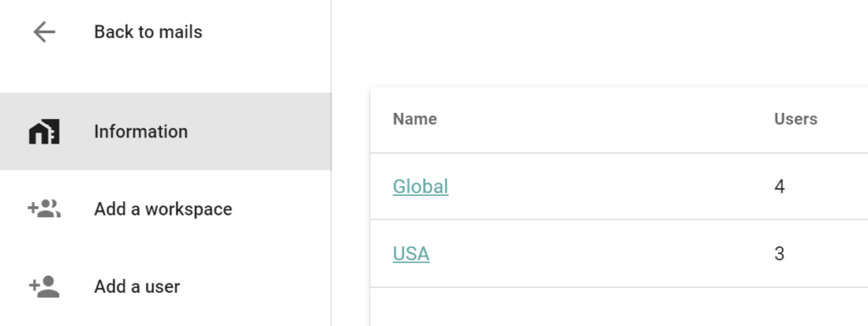Click the user count 3 for USA
This screenshot has width=868, height=326.
pyautogui.click(x=780, y=253)
